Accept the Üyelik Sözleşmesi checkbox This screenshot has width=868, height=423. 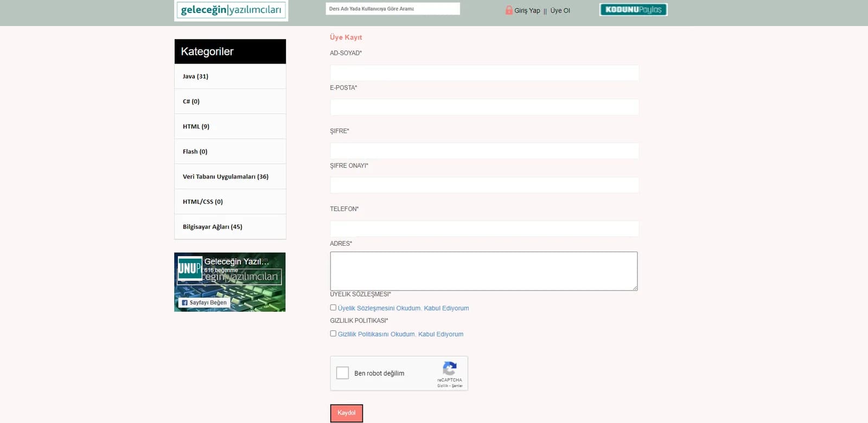[x=333, y=307]
